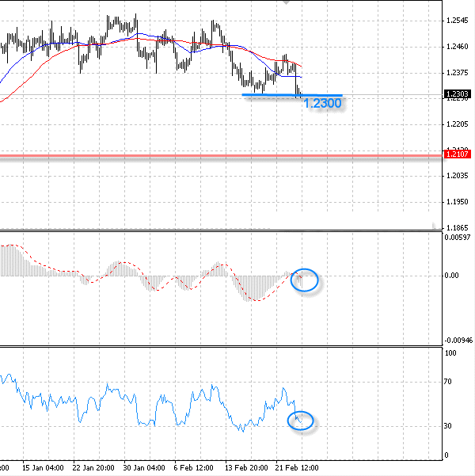Click the 21 Feb 12:00 time label
The image size is (475, 476).
coord(297,468)
